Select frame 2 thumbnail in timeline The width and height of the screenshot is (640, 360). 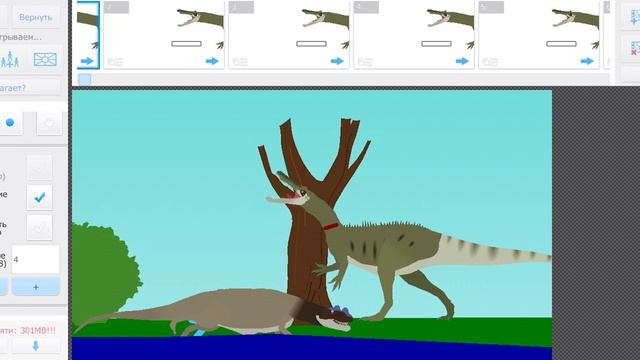(164, 35)
